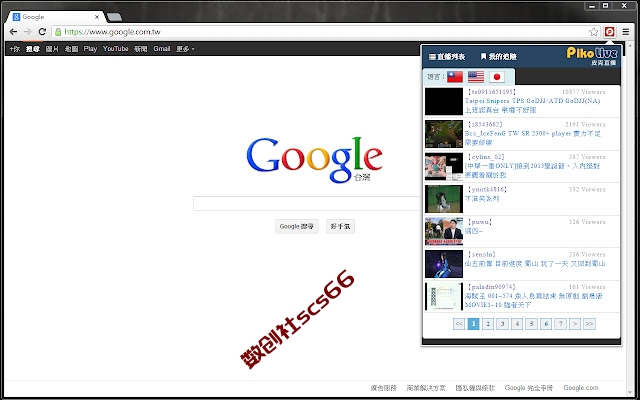Viewport: 640px width, 400px height.
Task: Open my follows tab in Piko Live
Action: pyautogui.click(x=499, y=57)
